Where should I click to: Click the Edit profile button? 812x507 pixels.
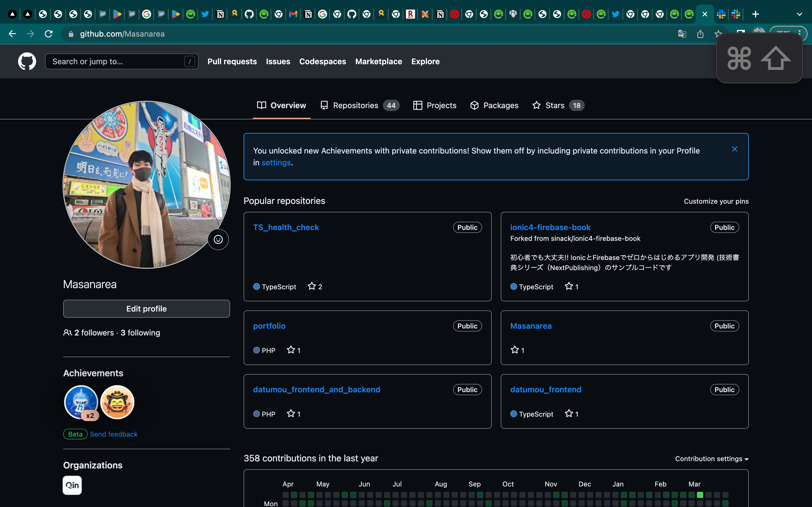(146, 308)
